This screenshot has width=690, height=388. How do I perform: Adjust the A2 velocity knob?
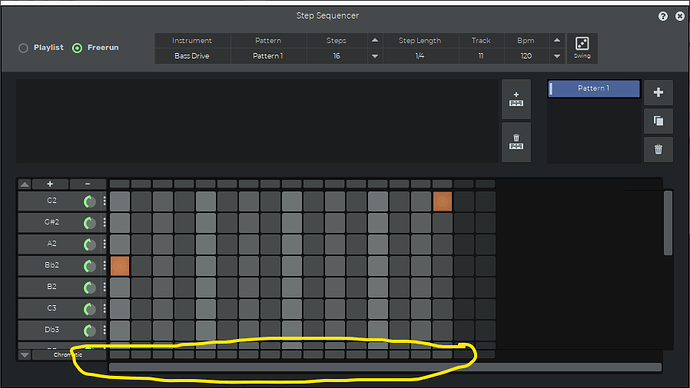pyautogui.click(x=89, y=245)
